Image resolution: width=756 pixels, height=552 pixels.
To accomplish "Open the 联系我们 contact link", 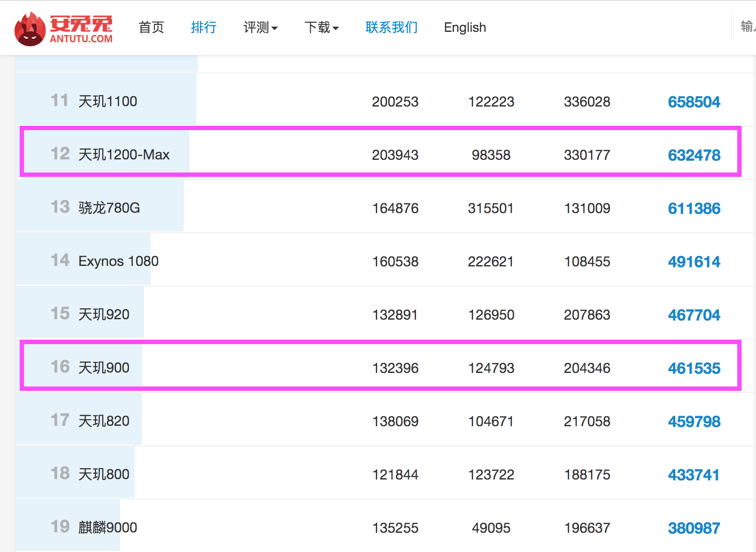I will (392, 28).
